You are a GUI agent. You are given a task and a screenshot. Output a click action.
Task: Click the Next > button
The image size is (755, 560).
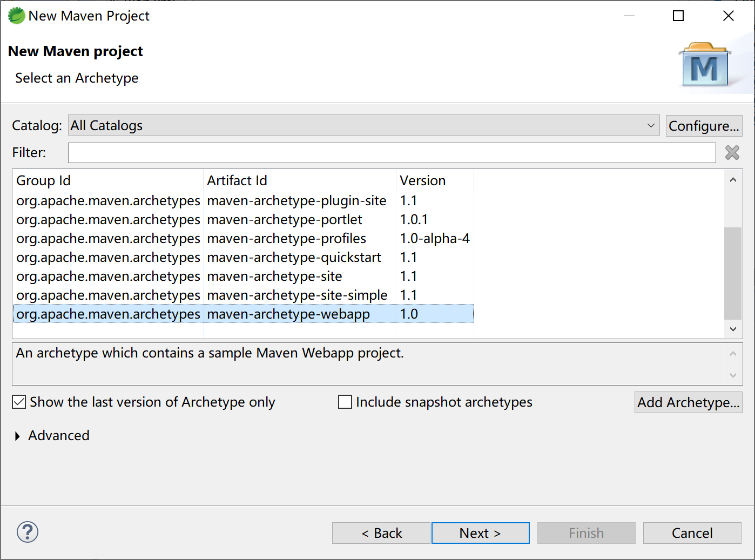coord(480,533)
